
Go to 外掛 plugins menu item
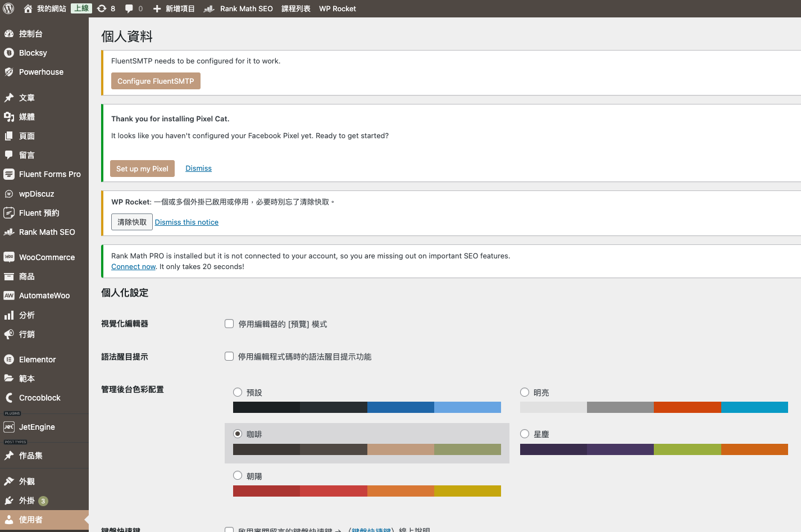point(27,501)
